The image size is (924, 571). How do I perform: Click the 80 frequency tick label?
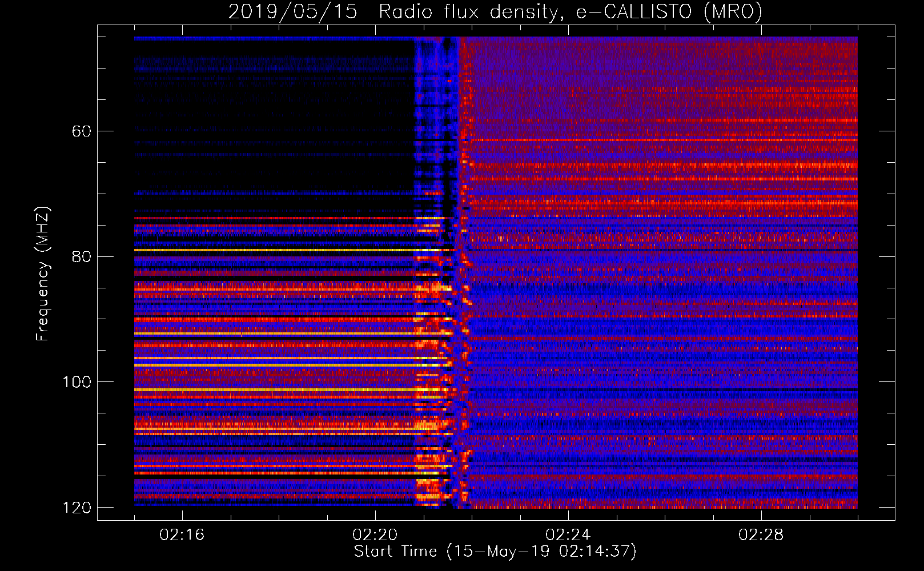coord(82,256)
